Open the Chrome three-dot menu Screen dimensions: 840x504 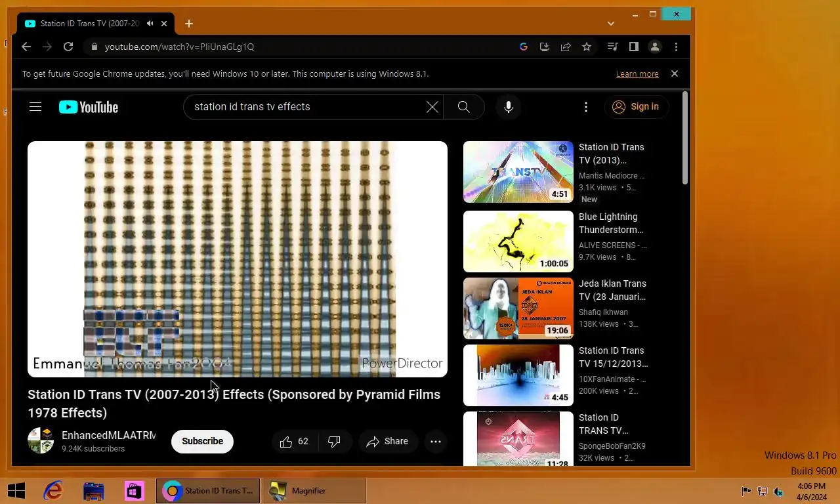pyautogui.click(x=676, y=47)
